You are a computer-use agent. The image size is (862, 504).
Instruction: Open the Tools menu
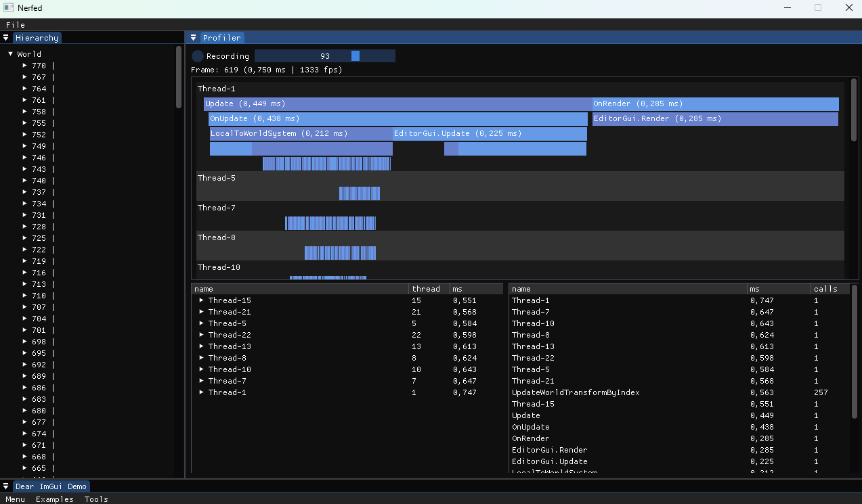pyautogui.click(x=95, y=499)
